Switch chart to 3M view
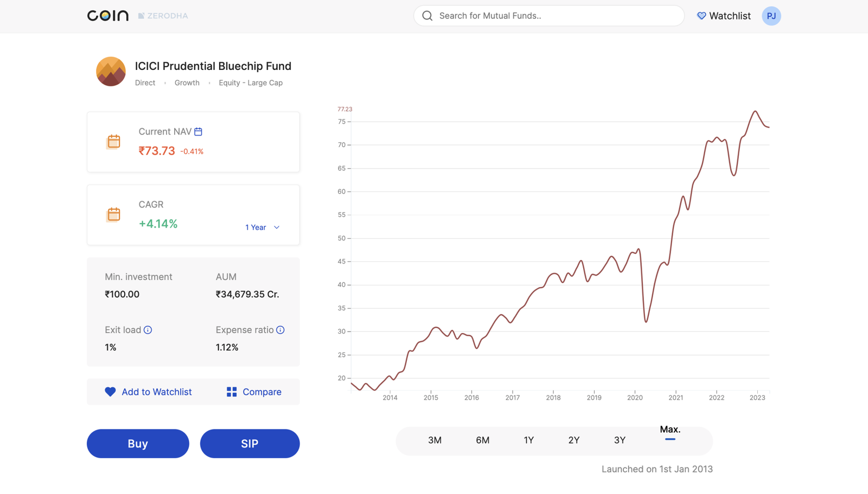The width and height of the screenshot is (868, 494). [x=435, y=440]
